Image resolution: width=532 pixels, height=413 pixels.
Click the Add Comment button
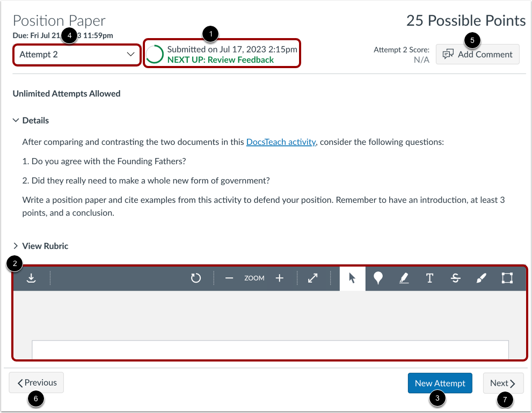[477, 54]
